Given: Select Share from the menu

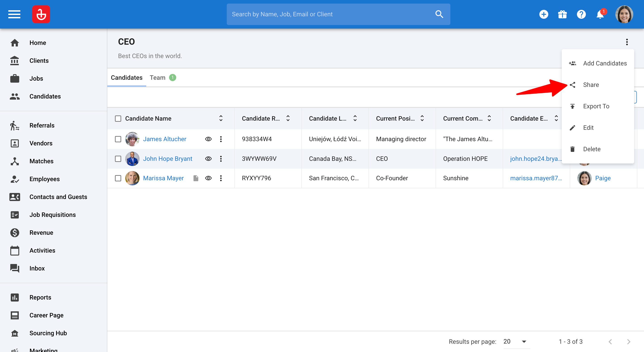Looking at the screenshot, I should [x=598, y=85].
